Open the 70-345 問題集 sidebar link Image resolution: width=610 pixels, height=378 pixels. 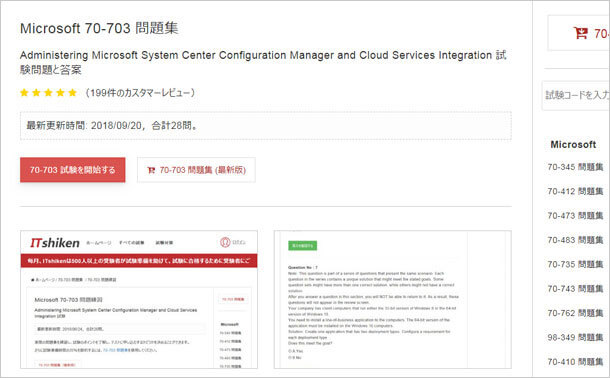click(575, 167)
